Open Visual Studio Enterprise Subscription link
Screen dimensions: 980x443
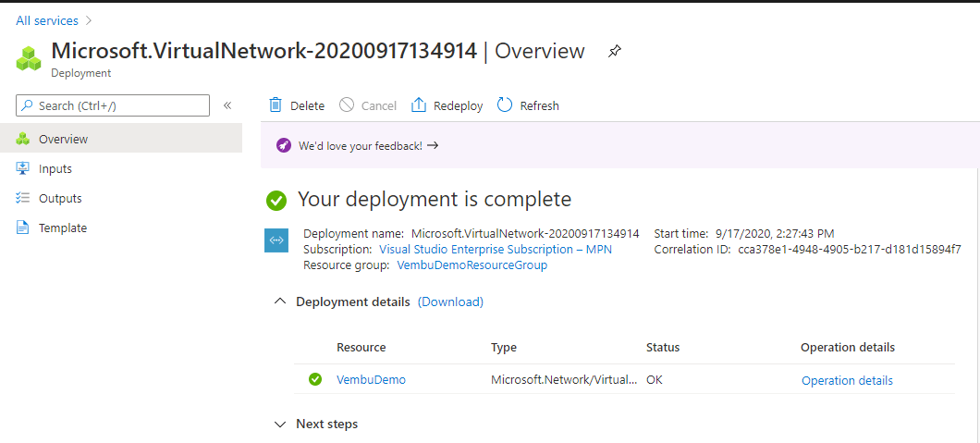click(496, 250)
